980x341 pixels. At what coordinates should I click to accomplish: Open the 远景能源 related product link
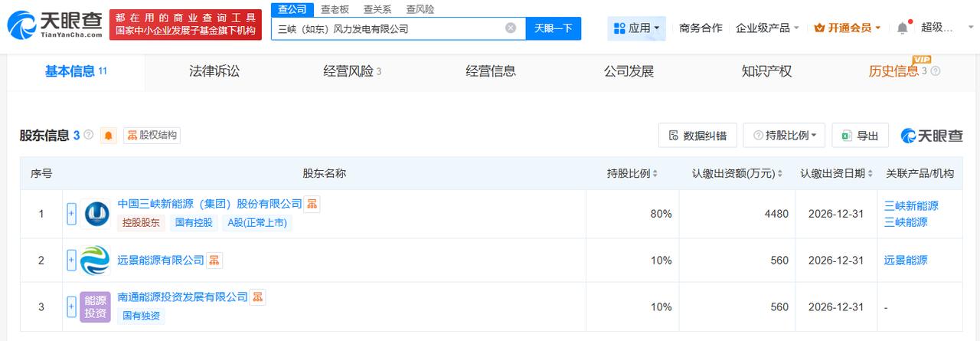[x=906, y=261]
